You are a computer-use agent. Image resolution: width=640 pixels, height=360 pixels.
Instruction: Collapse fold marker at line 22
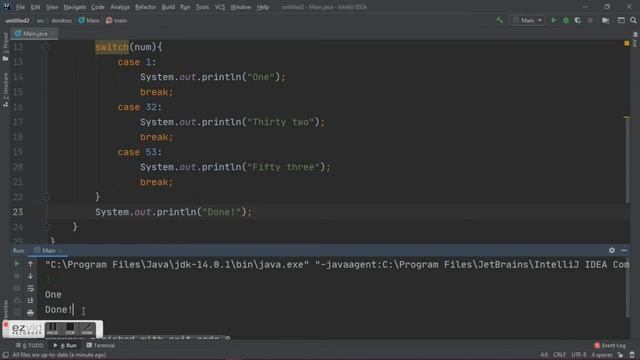tap(46, 197)
